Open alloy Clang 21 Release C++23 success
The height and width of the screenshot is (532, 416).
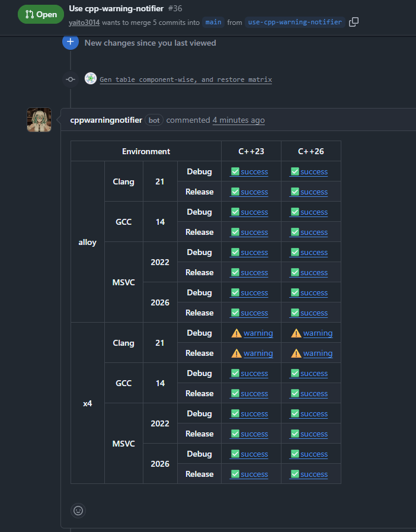(249, 192)
